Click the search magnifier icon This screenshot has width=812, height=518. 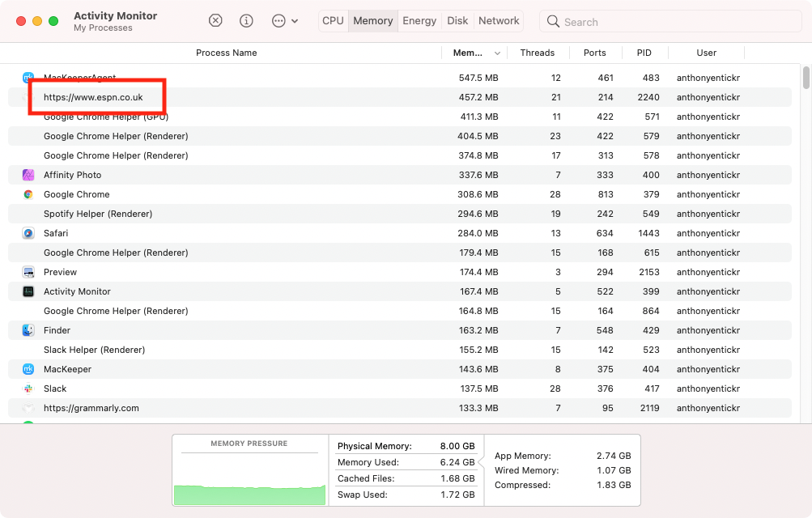553,22
